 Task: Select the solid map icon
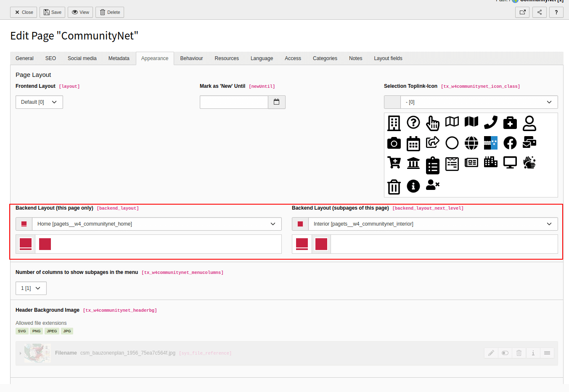pos(471,121)
